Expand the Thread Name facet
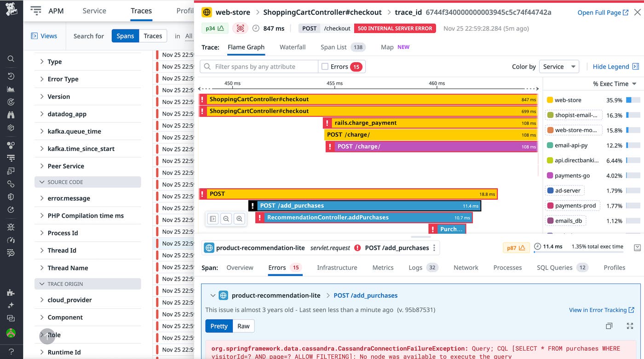The height and width of the screenshot is (359, 644). pyautogui.click(x=68, y=268)
